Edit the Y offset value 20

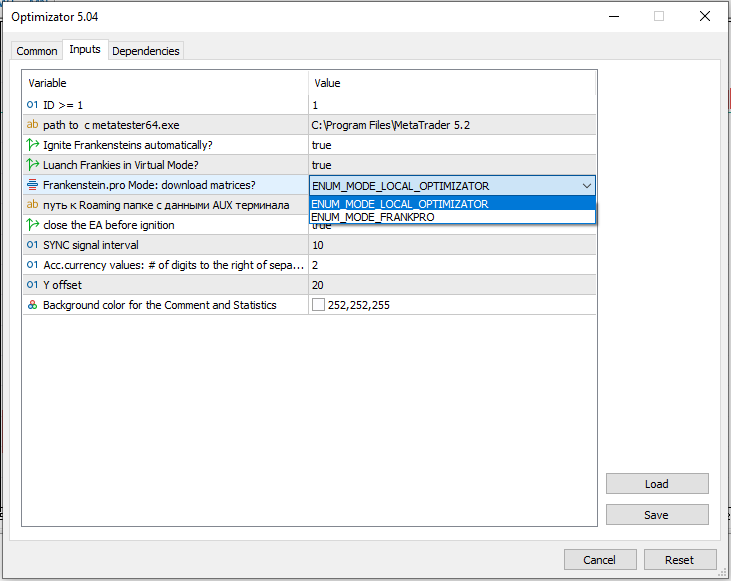(318, 285)
